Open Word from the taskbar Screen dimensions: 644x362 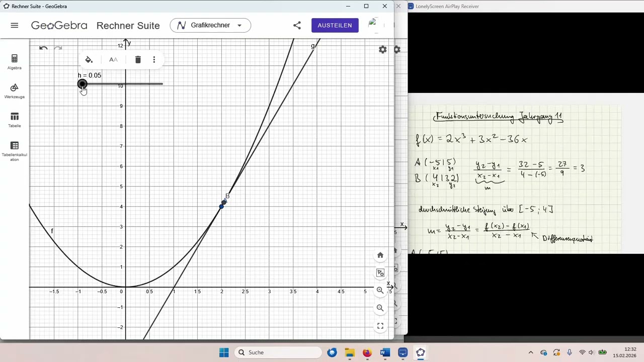(x=385, y=352)
